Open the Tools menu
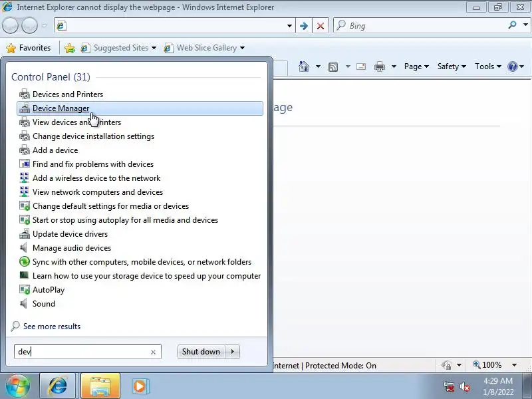The image size is (532, 399). pyautogui.click(x=488, y=66)
